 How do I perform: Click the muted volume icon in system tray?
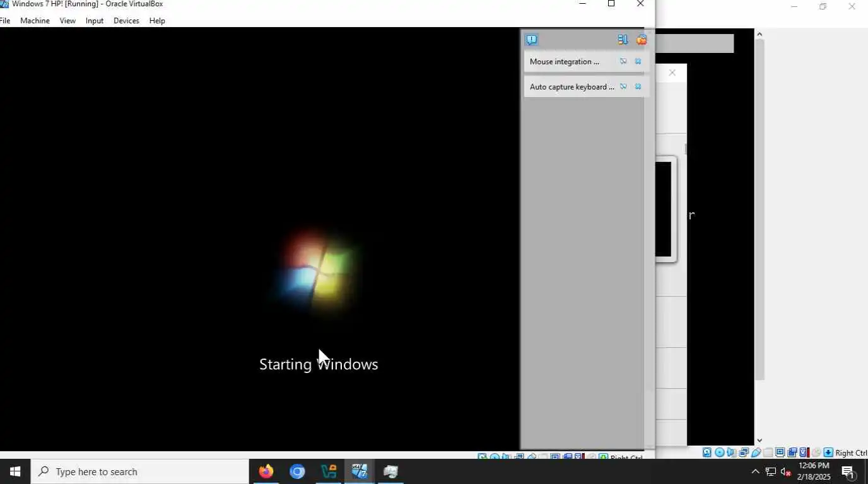point(786,471)
